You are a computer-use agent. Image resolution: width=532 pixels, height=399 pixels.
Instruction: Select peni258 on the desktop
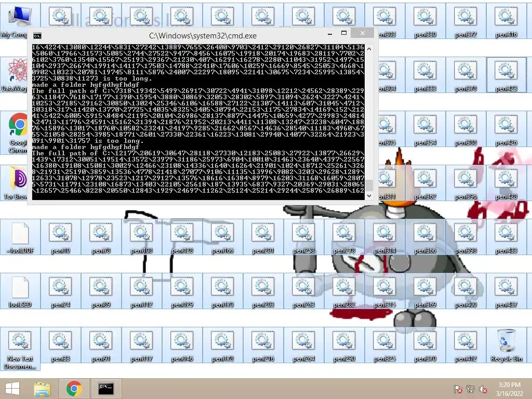click(303, 237)
